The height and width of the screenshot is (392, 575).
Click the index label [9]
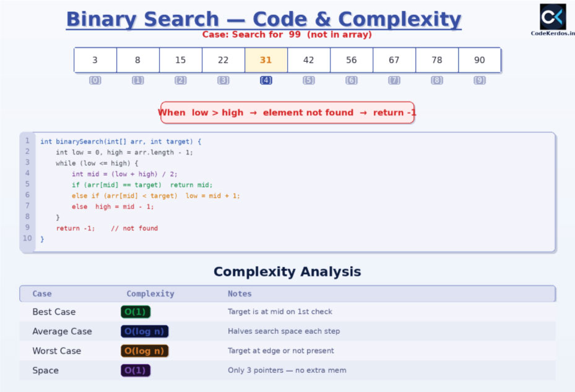coord(479,80)
